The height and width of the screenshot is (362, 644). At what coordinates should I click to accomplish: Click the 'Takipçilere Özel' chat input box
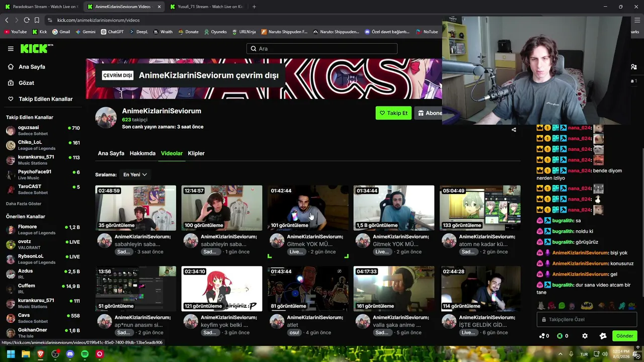click(587, 320)
